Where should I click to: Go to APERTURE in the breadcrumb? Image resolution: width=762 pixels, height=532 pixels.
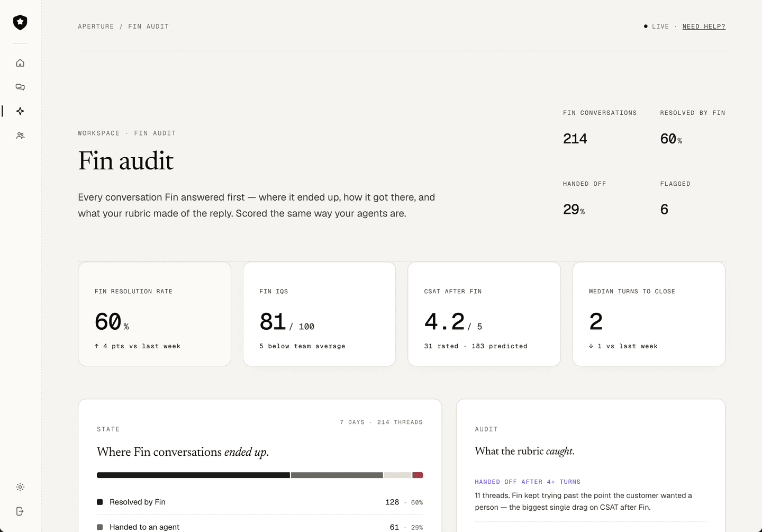(96, 26)
